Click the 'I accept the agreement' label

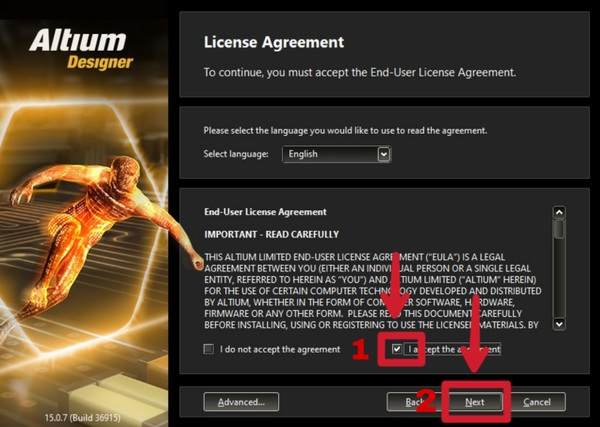pos(453,349)
